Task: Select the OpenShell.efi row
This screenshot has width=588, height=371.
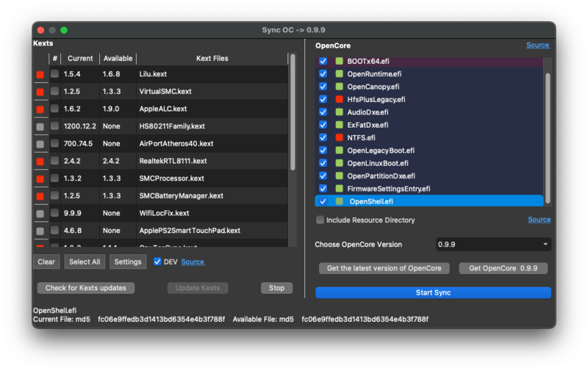Action: 429,201
